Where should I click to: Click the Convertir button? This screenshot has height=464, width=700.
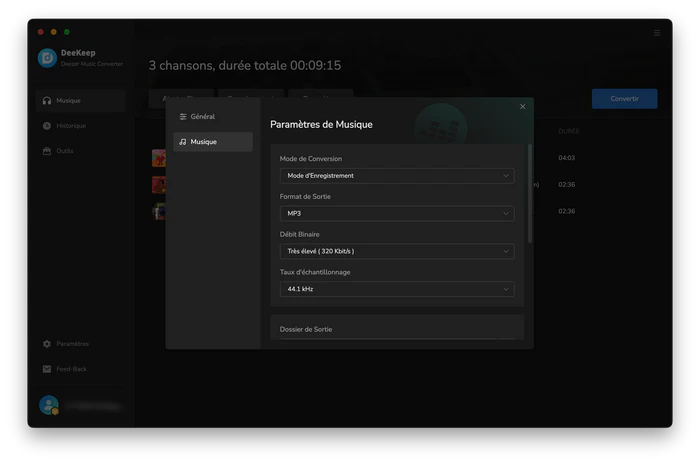[625, 99]
